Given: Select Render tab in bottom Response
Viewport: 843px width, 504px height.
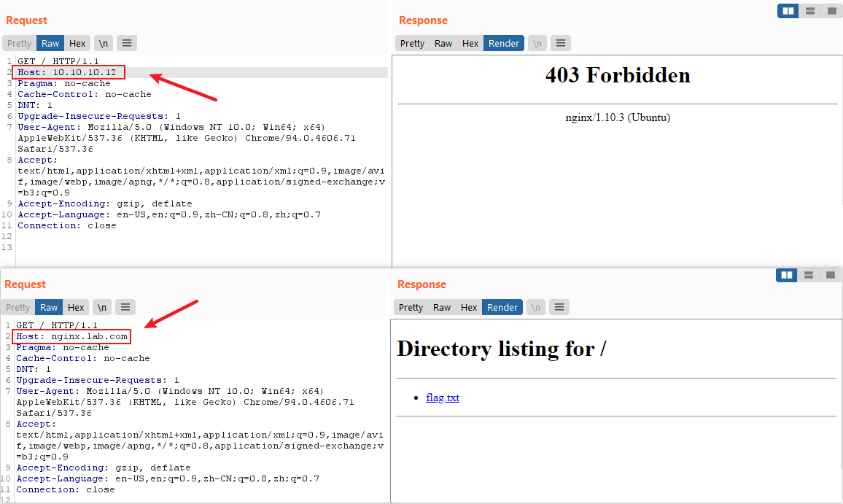Looking at the screenshot, I should point(502,307).
